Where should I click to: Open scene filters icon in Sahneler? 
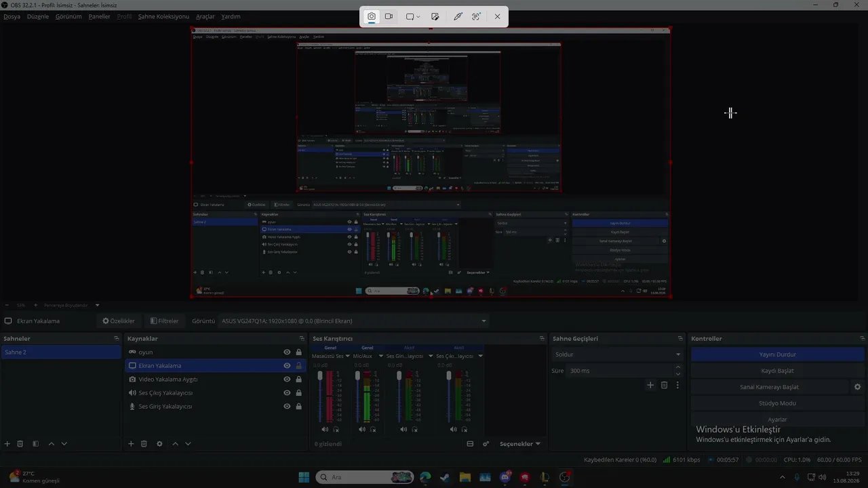tap(35, 444)
